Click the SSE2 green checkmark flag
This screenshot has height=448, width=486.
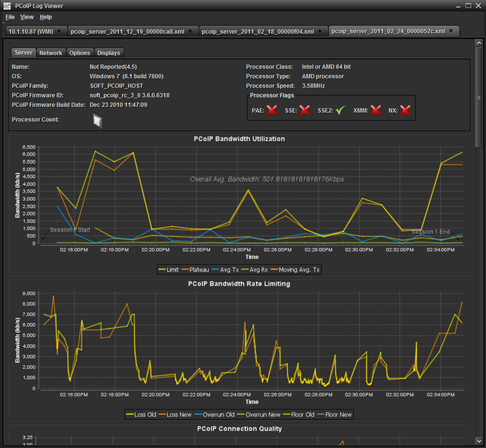pos(340,110)
